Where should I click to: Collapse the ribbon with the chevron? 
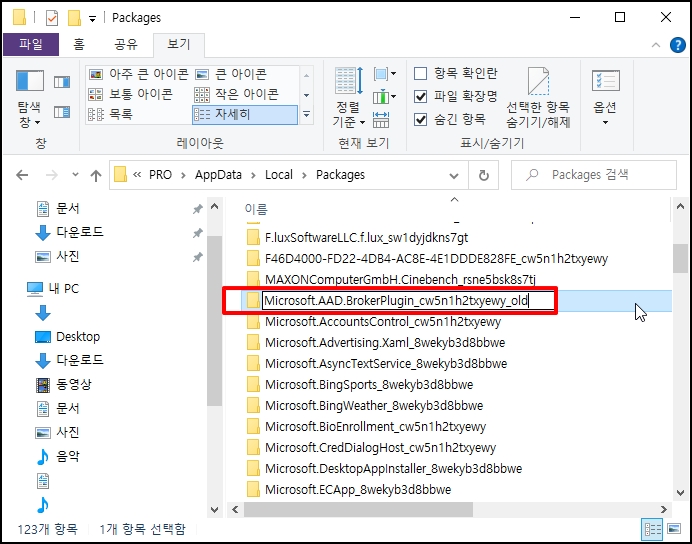pos(656,45)
